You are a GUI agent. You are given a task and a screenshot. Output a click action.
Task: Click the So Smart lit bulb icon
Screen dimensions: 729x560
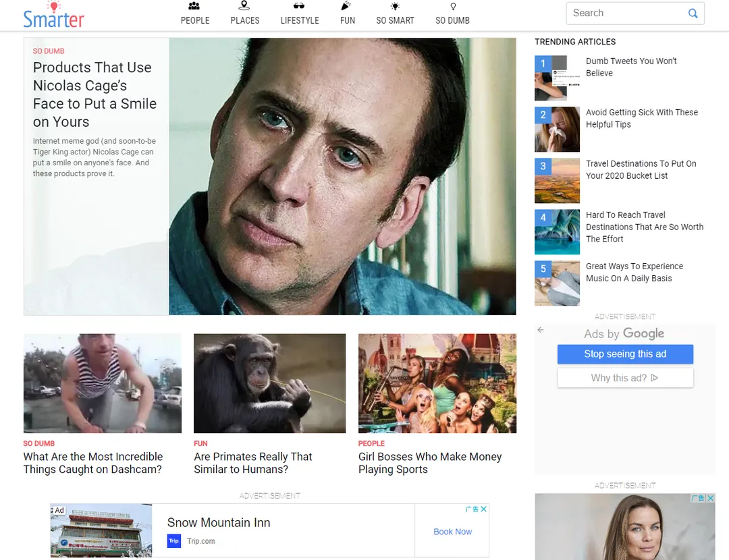point(395,6)
